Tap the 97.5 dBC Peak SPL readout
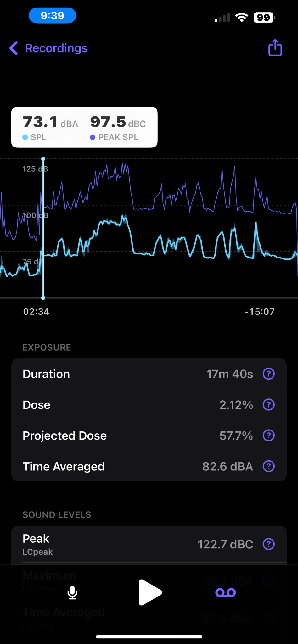Screen dimensions: 298x644 118,127
